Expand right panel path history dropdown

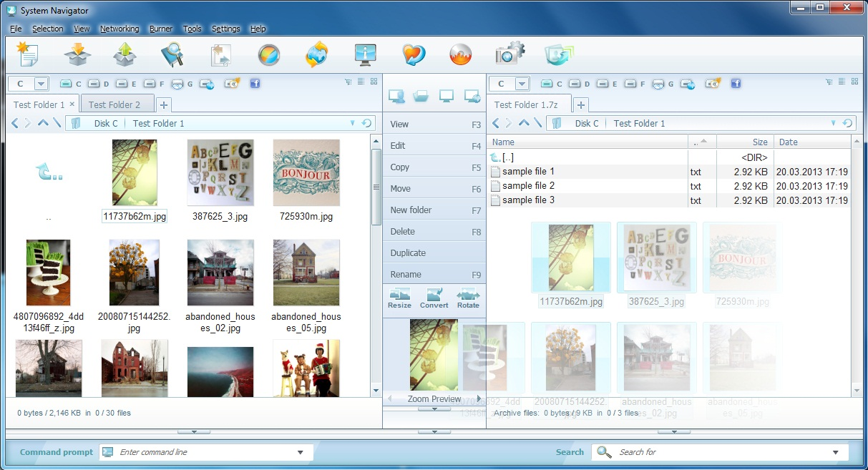(833, 123)
